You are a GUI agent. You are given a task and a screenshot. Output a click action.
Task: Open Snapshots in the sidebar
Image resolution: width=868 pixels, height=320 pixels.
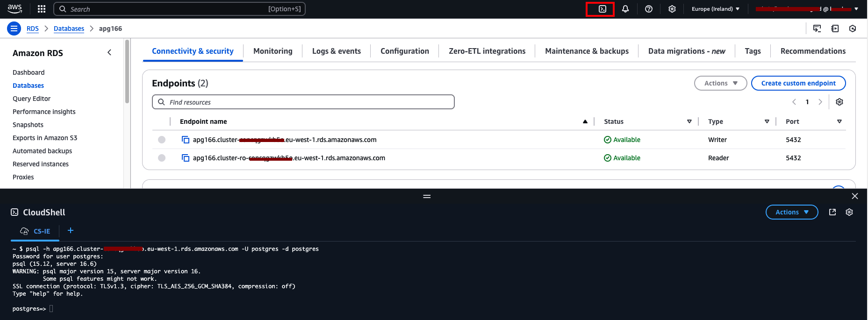pyautogui.click(x=28, y=125)
